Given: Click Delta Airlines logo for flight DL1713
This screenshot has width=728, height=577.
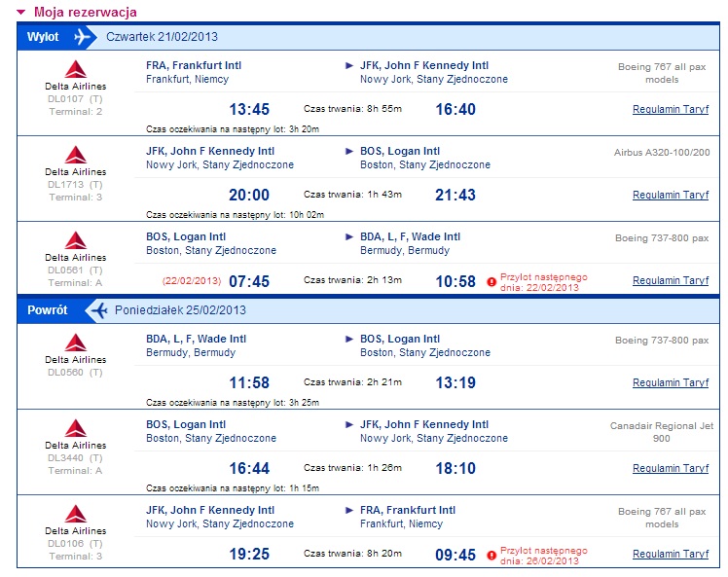Looking at the screenshot, I should tap(76, 155).
